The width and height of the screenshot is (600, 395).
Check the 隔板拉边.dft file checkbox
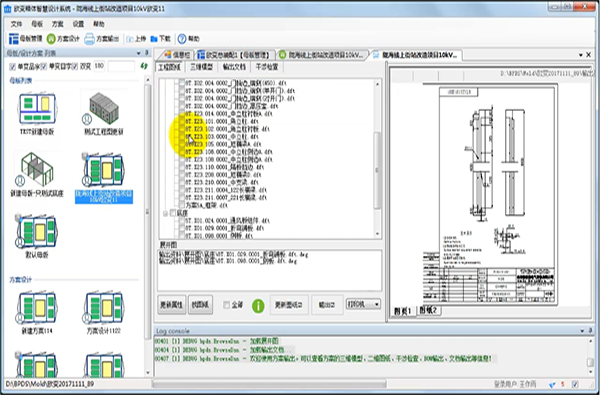tap(181, 167)
